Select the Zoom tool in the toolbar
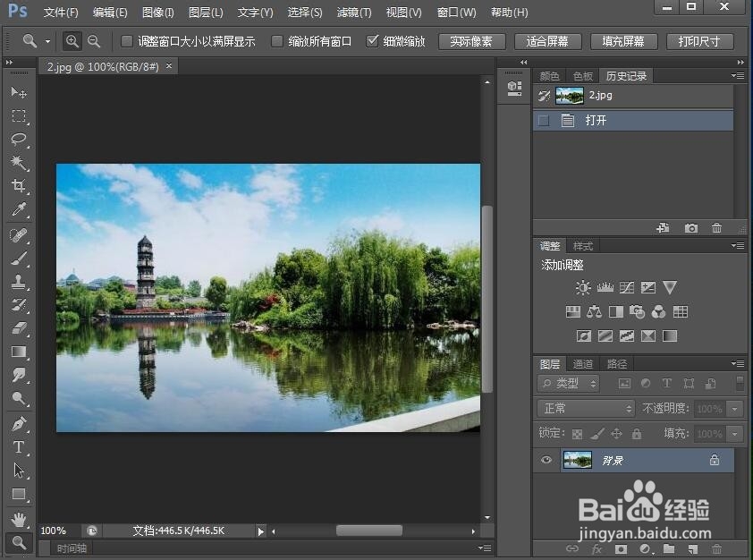 [20, 541]
